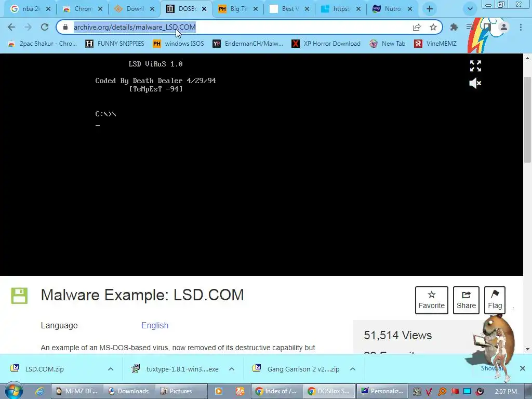Screen dimensions: 532x399
Task: Click the English language link
Action: pyautogui.click(x=155, y=325)
